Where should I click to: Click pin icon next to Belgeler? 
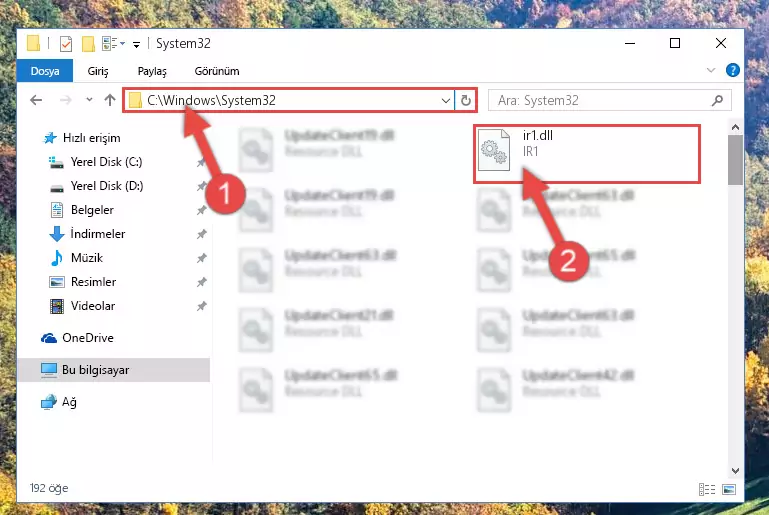click(x=201, y=210)
